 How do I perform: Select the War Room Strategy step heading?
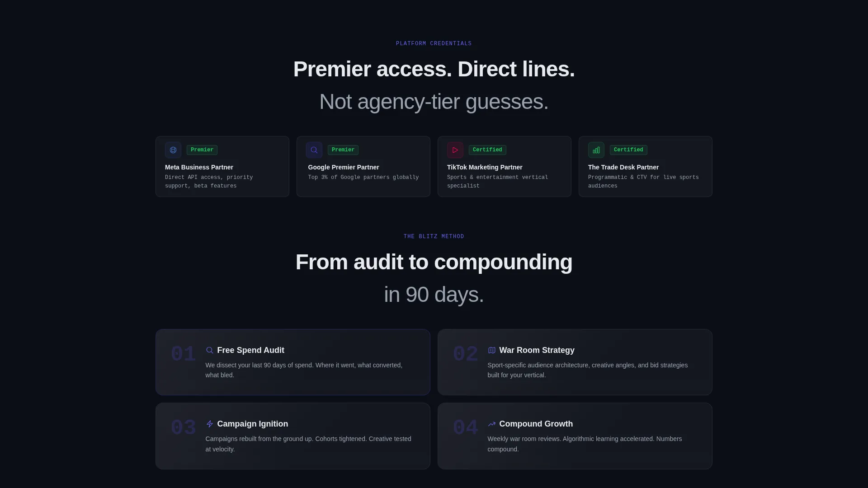click(x=537, y=350)
